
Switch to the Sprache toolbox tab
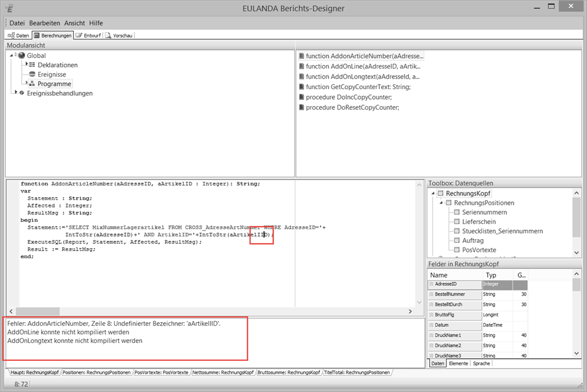481,364
